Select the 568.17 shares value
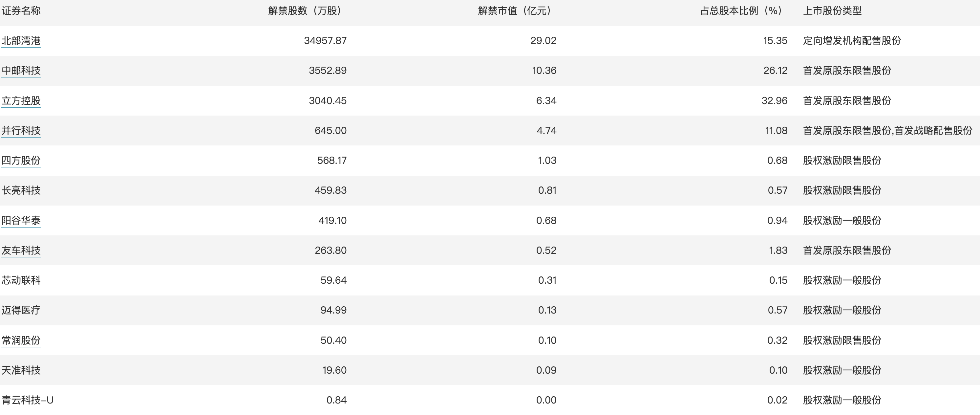This screenshot has width=980, height=415. (332, 160)
